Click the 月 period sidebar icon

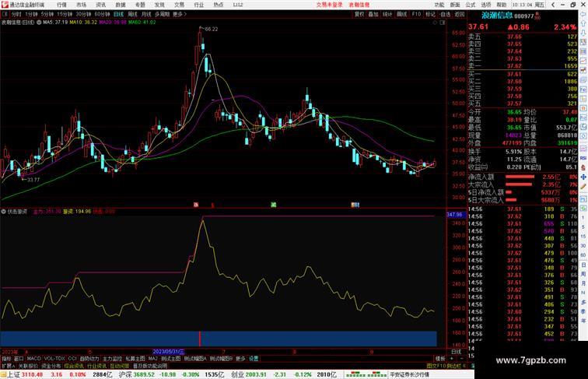click(x=583, y=283)
